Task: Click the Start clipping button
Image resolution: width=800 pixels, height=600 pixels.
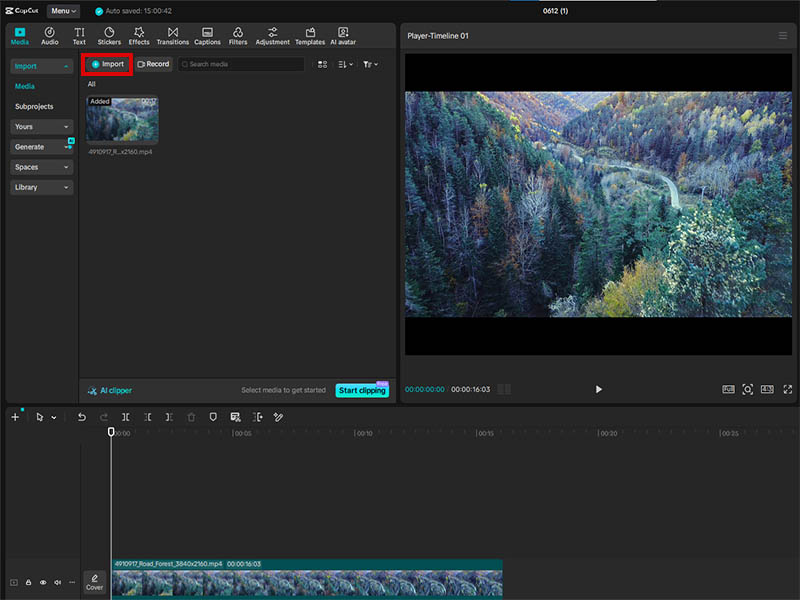Action: [362, 390]
